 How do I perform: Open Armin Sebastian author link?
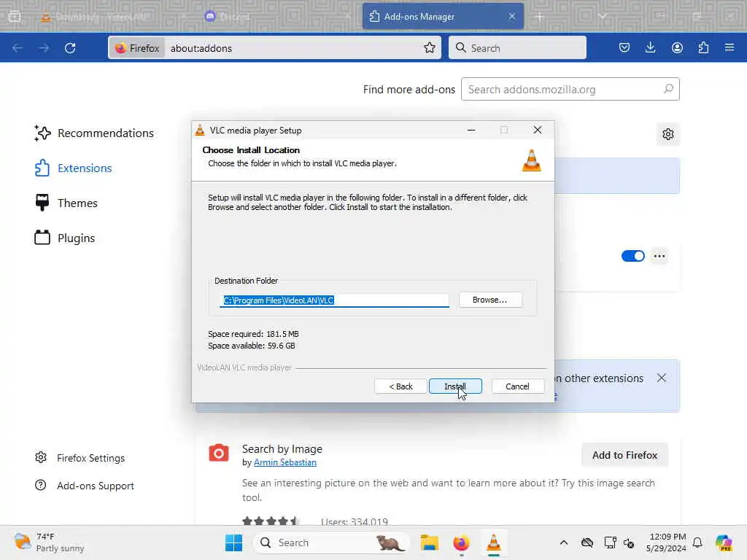tap(285, 462)
